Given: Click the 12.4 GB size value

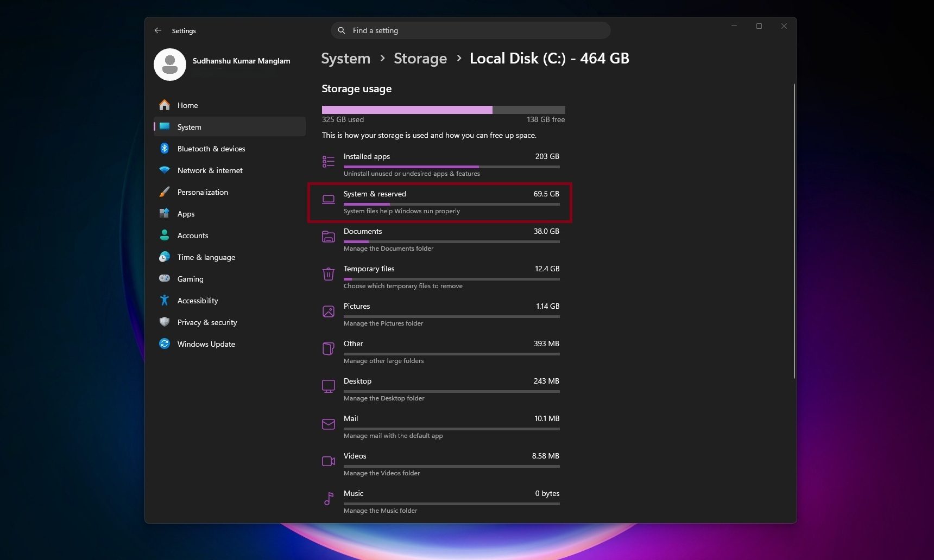Looking at the screenshot, I should click(x=547, y=269).
